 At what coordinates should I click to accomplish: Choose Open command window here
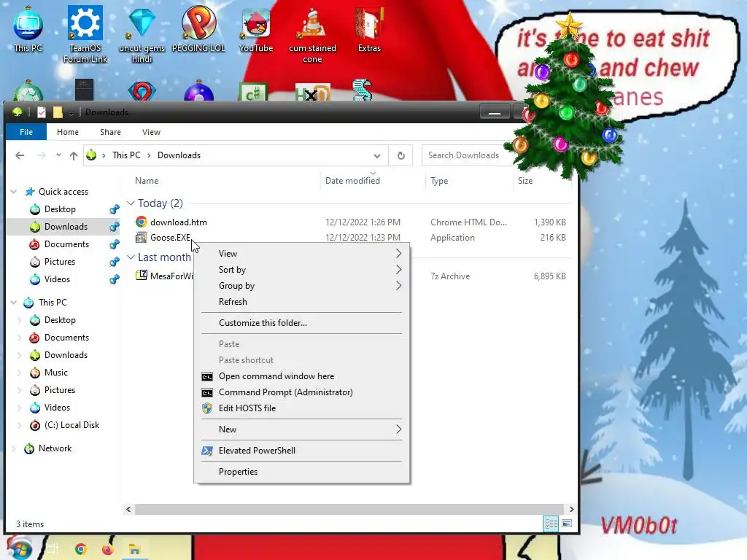tap(301, 376)
